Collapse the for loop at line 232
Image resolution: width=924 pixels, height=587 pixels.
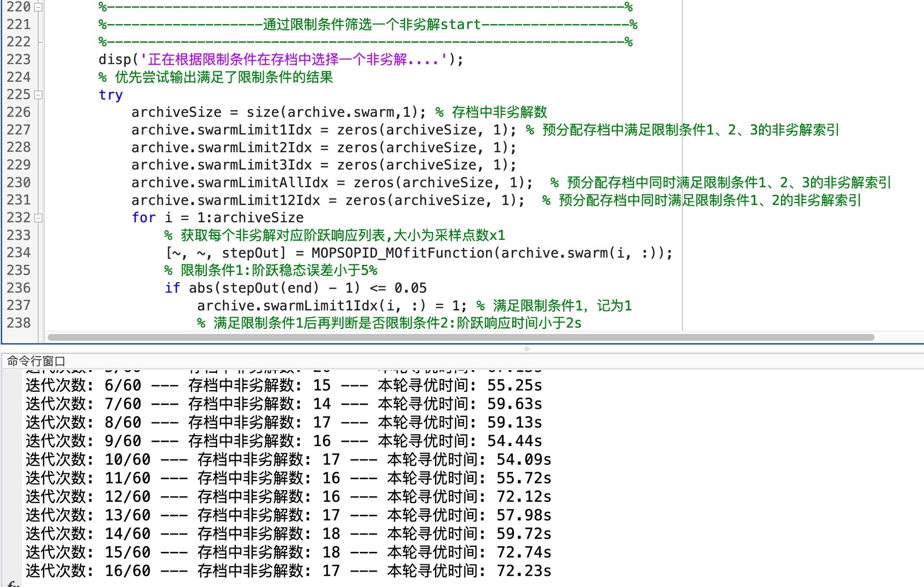pyautogui.click(x=38, y=218)
